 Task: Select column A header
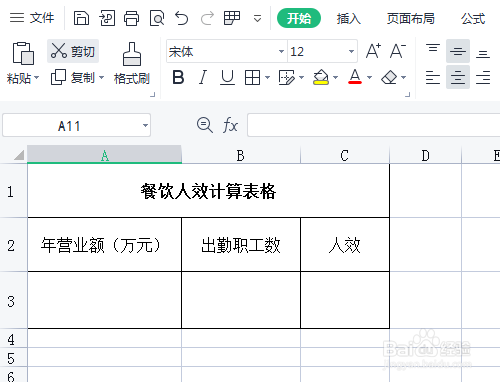(x=105, y=155)
